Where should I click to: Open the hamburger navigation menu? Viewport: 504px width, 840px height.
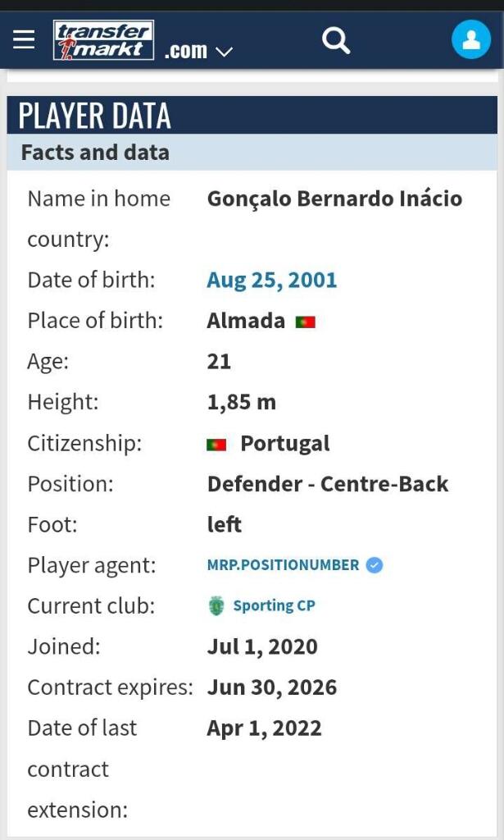point(24,39)
